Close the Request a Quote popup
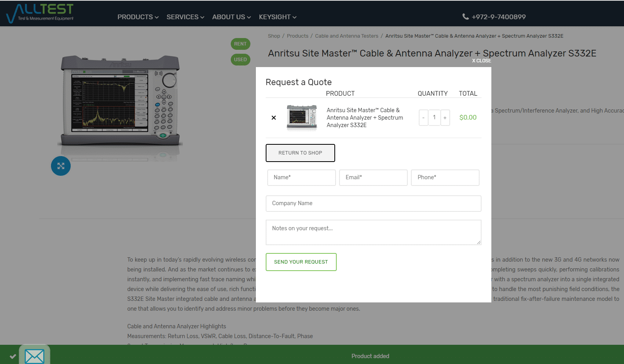Screen dimensions: 624x364 pyautogui.click(x=482, y=61)
